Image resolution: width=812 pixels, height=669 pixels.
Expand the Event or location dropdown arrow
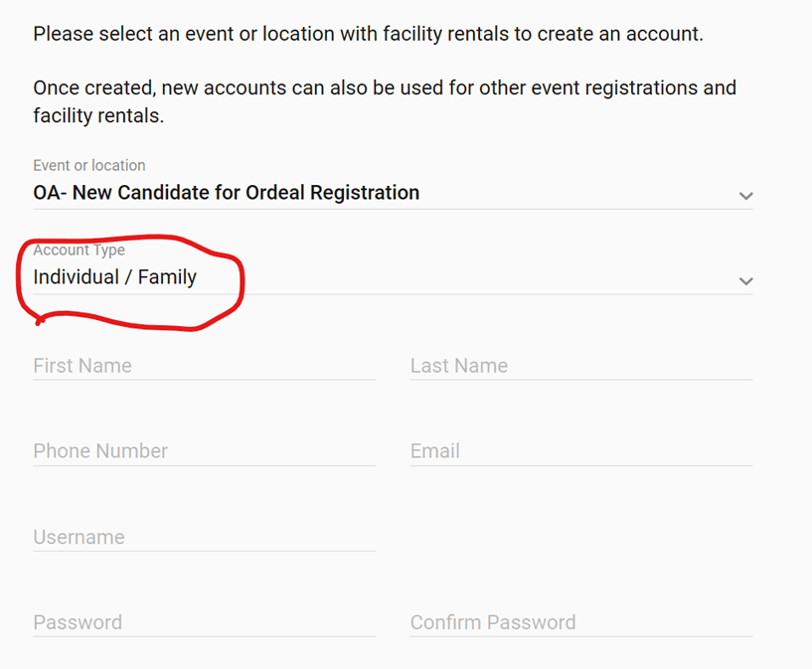tap(745, 196)
